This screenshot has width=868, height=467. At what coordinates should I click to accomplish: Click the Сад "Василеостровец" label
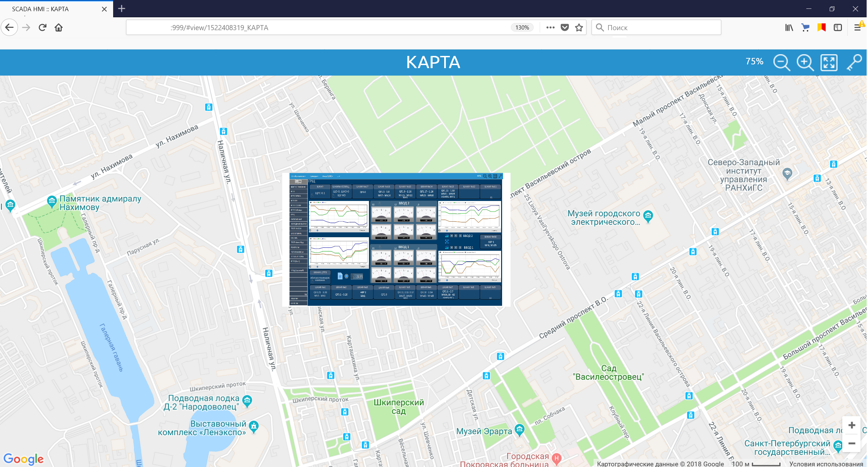click(608, 372)
